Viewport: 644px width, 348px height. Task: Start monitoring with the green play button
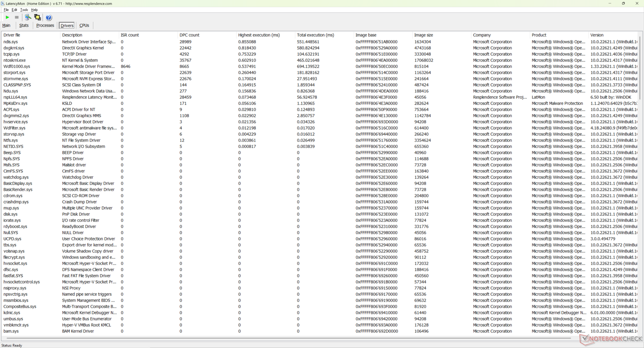click(x=7, y=17)
